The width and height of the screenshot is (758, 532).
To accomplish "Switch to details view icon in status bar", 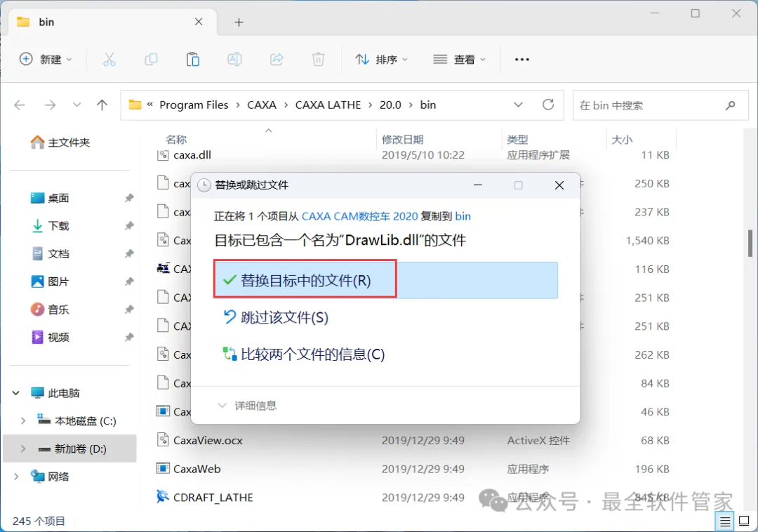I will pos(725,521).
